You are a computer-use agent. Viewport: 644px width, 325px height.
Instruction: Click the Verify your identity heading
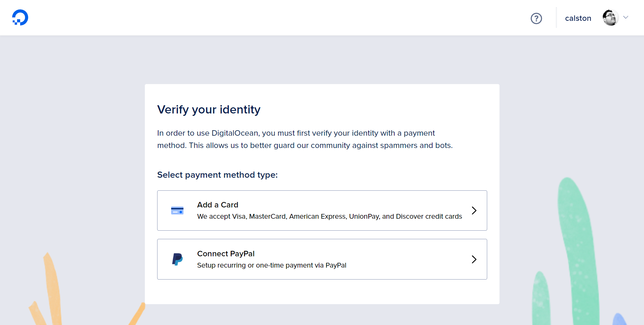[209, 109]
